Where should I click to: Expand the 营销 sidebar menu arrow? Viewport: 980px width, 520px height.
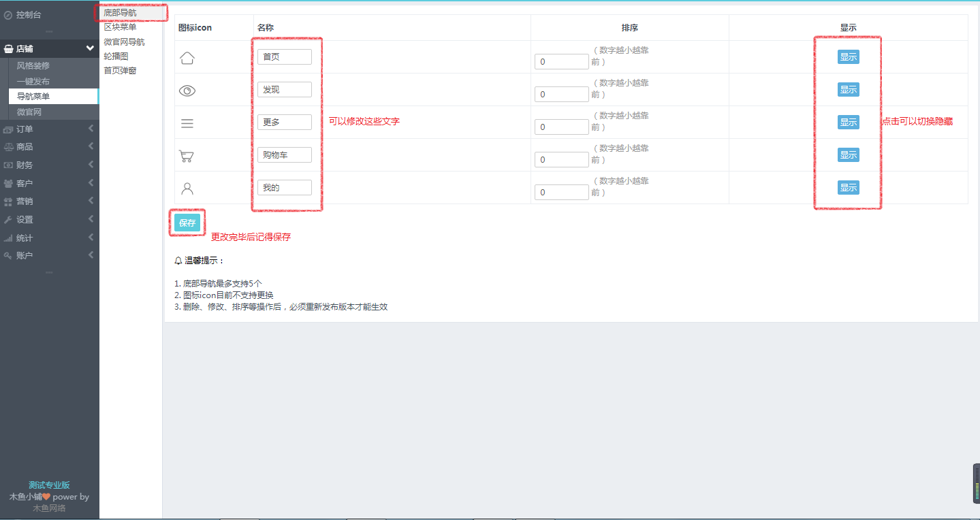click(90, 201)
